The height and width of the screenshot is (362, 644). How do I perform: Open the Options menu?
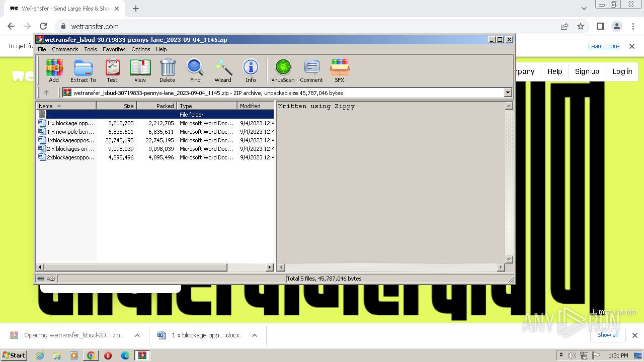pos(141,49)
